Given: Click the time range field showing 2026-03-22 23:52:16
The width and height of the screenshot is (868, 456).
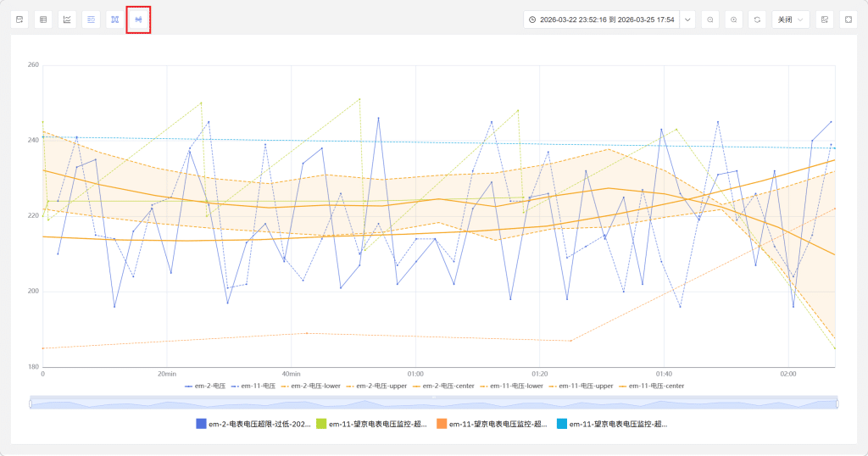Looking at the screenshot, I should 602,19.
